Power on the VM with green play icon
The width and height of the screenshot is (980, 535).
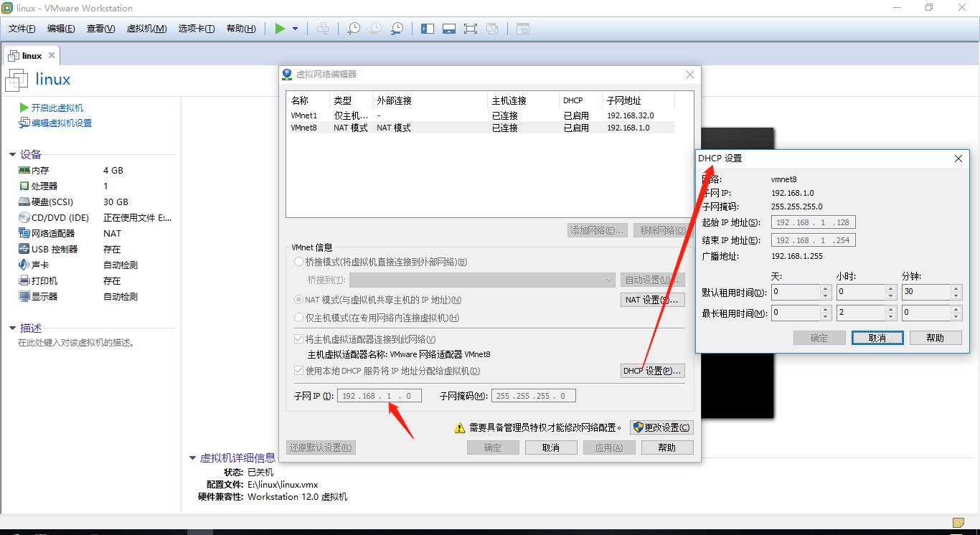[280, 29]
